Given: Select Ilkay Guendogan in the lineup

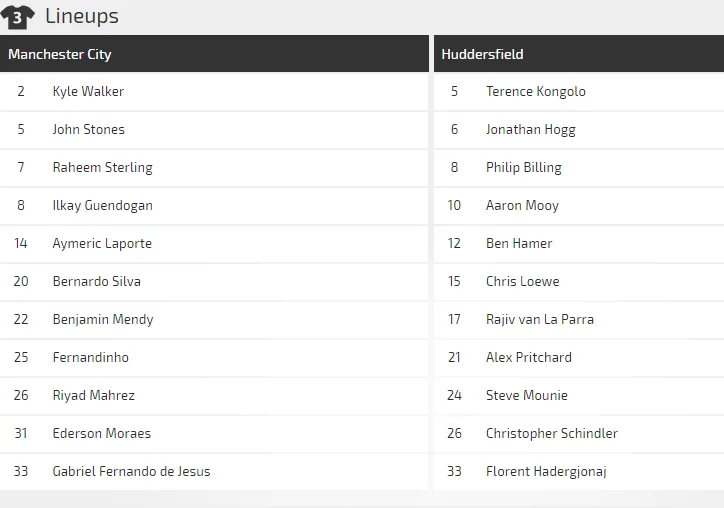Looking at the screenshot, I should (102, 205).
